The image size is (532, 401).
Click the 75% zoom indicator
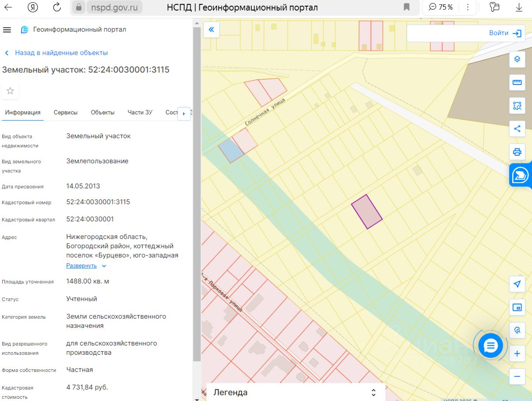point(440,7)
